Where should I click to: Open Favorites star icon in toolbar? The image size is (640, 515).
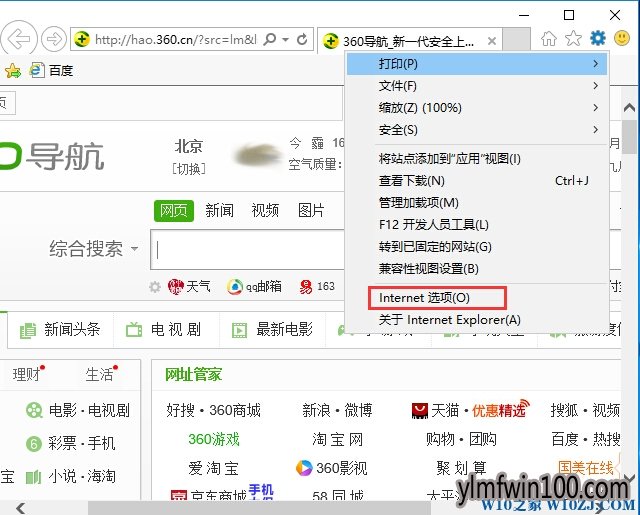(573, 39)
